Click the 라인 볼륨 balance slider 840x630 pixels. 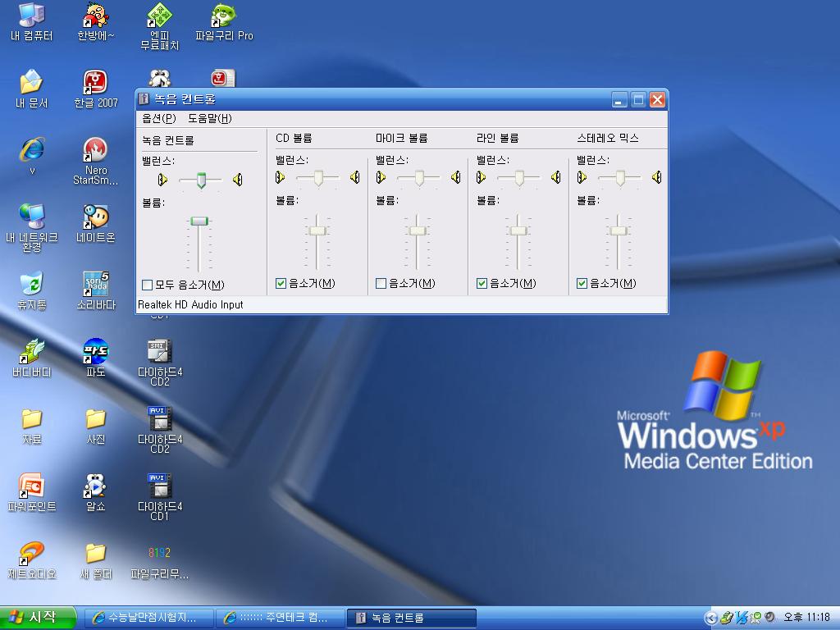pos(519,178)
